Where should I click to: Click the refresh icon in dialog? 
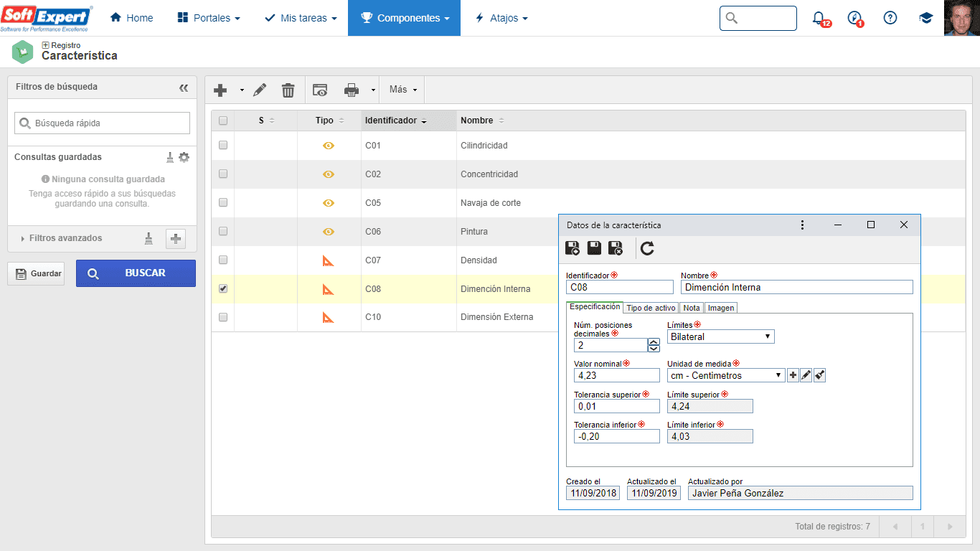tap(647, 248)
